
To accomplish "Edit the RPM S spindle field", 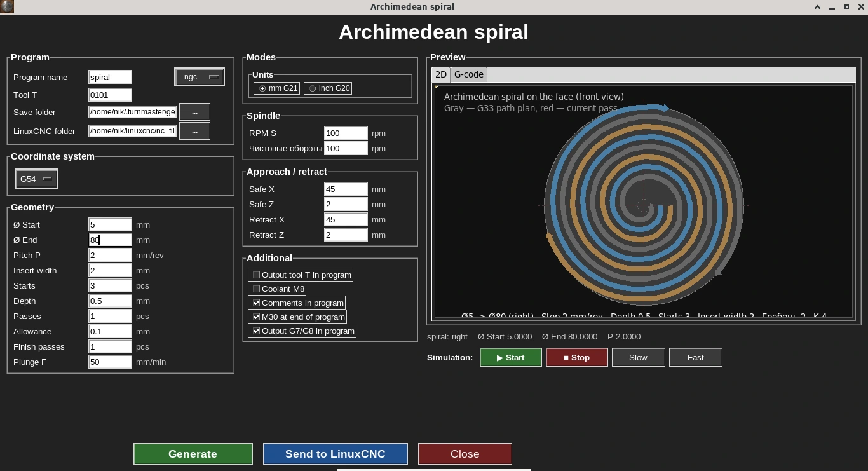I will tap(346, 133).
